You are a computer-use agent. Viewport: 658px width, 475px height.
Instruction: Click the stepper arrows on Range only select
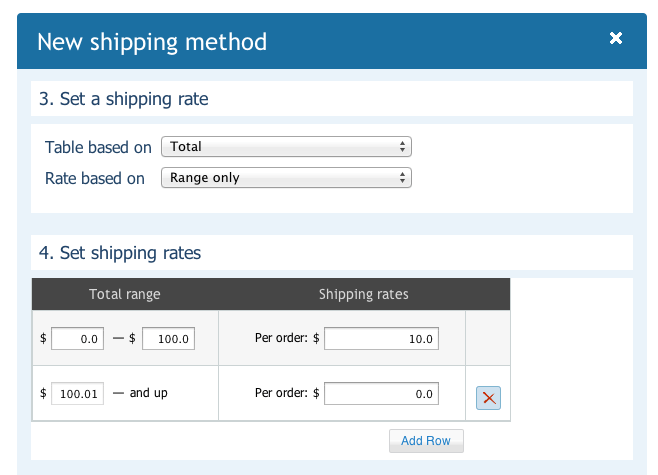pos(402,177)
